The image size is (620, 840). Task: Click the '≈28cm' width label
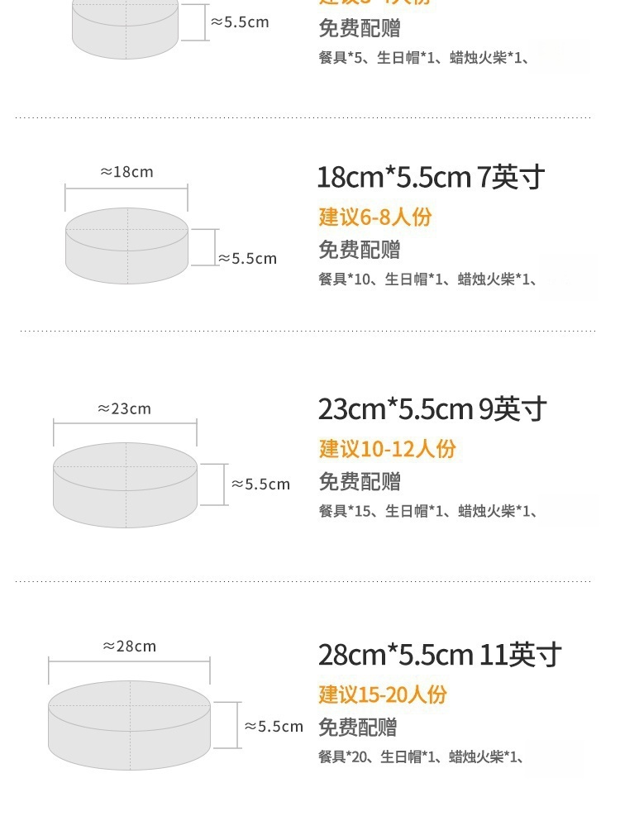tap(129, 647)
